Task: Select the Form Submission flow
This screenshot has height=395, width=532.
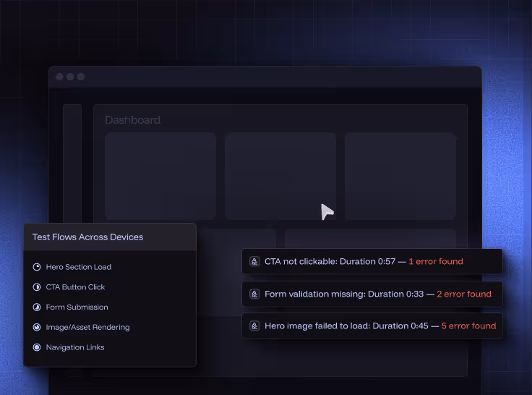Action: click(77, 307)
